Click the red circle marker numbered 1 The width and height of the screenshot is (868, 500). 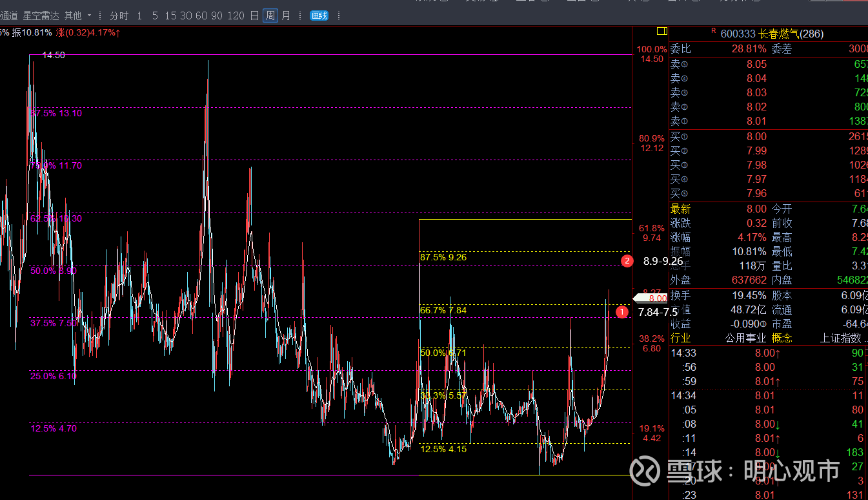(622, 312)
